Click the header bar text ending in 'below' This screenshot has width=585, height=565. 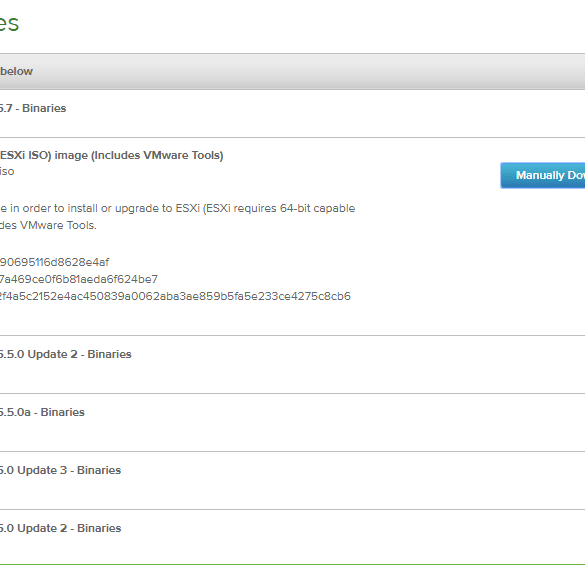[x=16, y=71]
